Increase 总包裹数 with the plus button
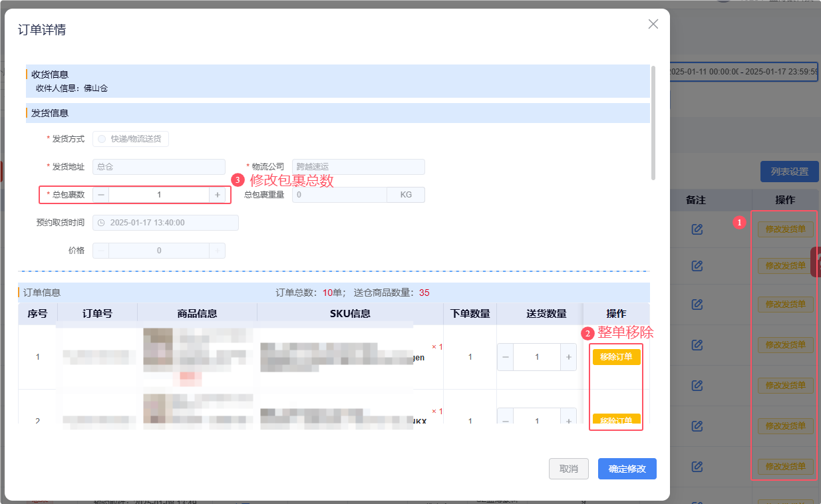The image size is (821, 504). click(217, 195)
